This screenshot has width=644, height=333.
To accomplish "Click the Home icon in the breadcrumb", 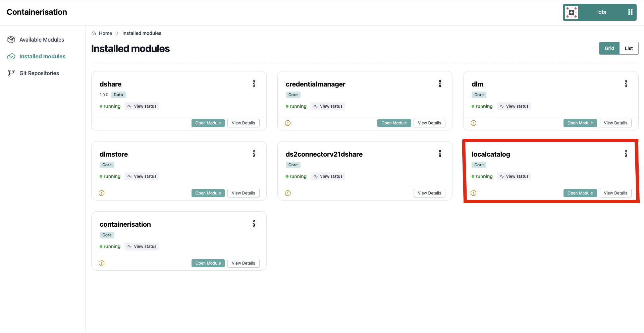I will click(94, 33).
